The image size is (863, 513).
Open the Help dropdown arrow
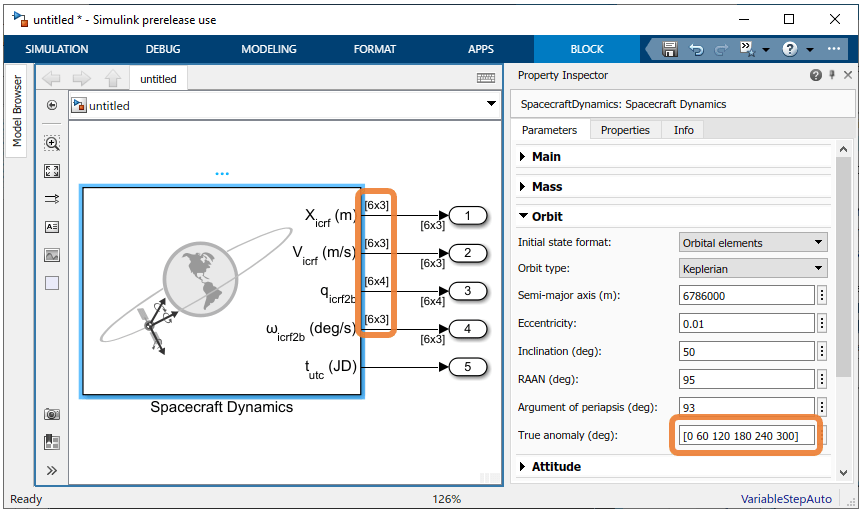coord(810,50)
